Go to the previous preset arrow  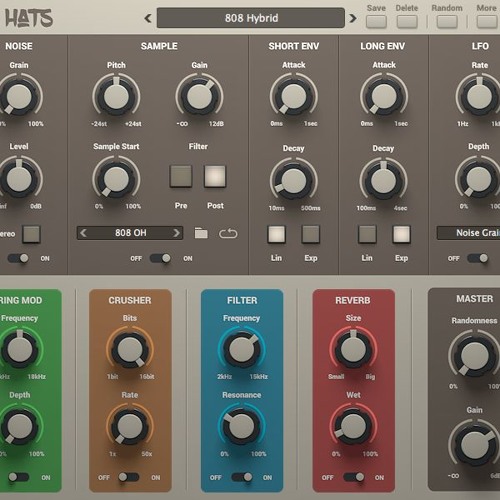tap(148, 18)
